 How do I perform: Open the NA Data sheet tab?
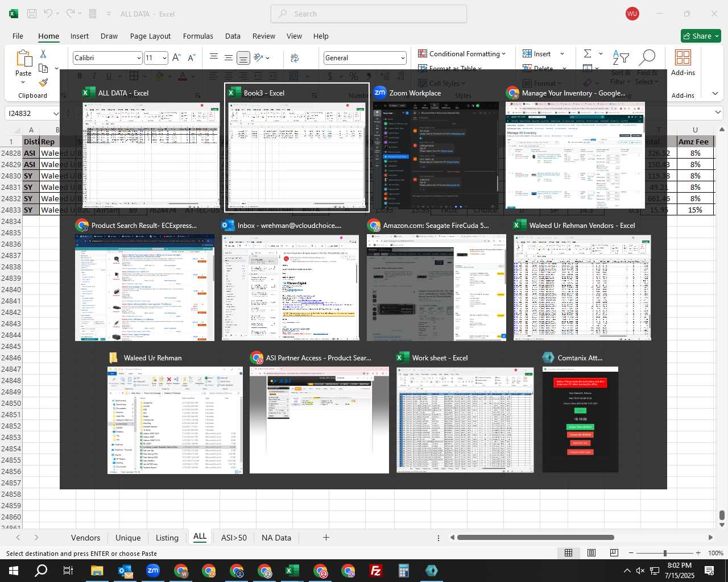click(x=276, y=538)
